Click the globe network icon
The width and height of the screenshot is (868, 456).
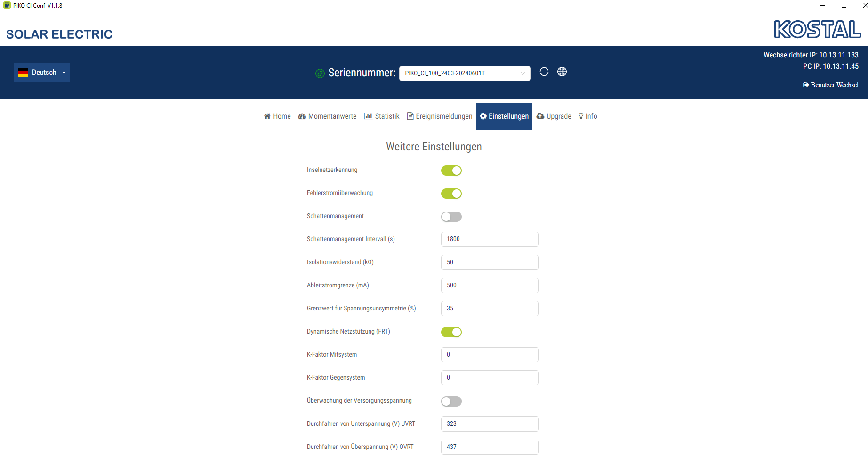[x=562, y=72]
